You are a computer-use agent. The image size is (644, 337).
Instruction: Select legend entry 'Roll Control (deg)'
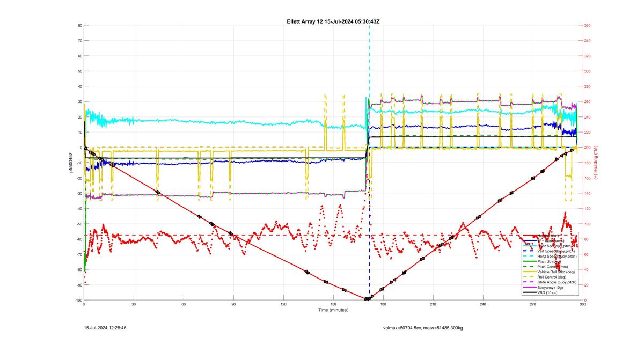click(x=552, y=277)
